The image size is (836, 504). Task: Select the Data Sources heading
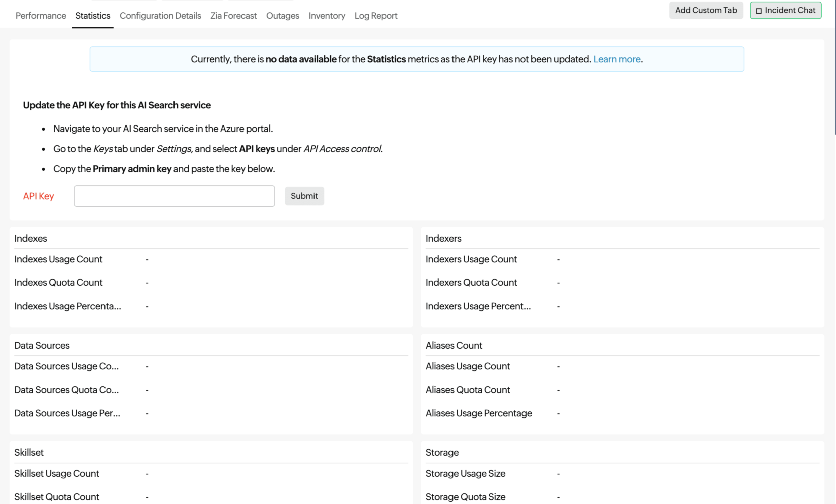click(x=42, y=345)
